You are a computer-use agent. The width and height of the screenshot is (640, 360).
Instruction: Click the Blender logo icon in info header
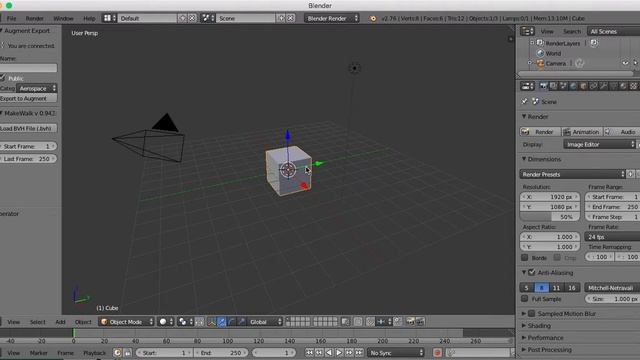click(x=373, y=18)
